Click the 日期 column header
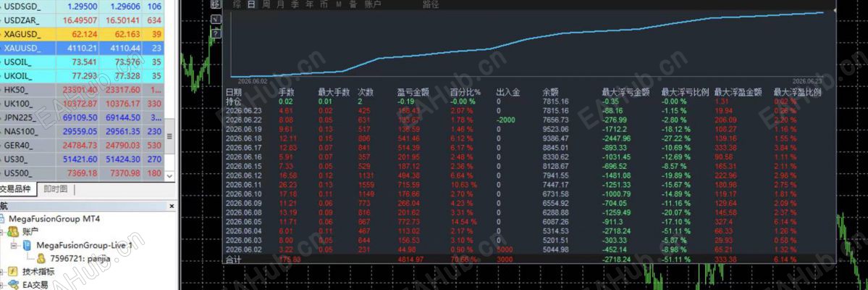868x290 pixels. 234,93
